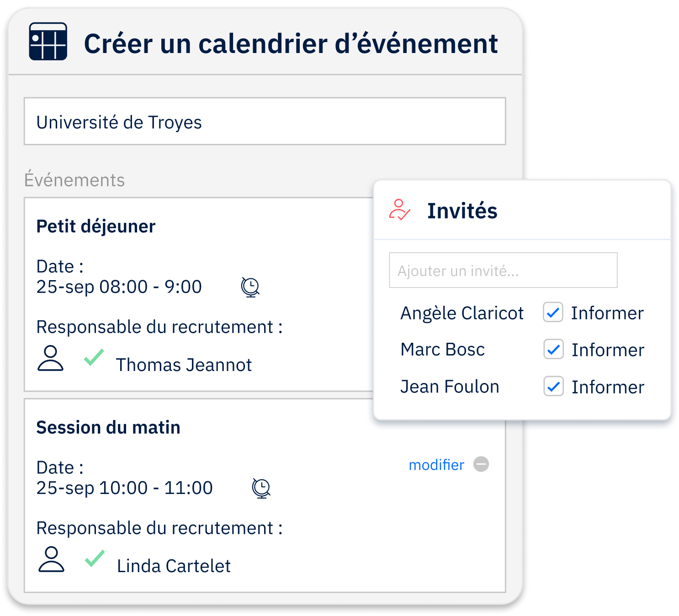
Task: Edit the Université de Troyes name field
Action: [x=265, y=121]
